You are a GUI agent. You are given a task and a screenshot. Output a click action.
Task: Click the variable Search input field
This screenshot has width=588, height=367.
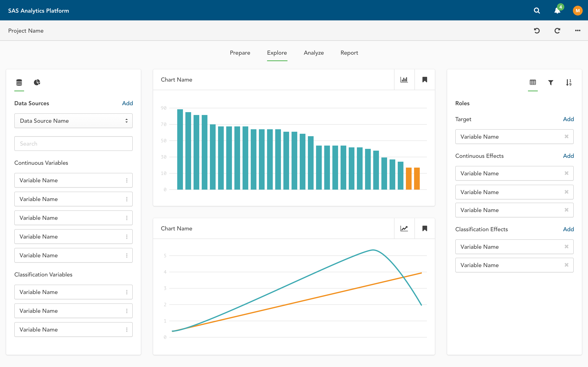click(73, 144)
